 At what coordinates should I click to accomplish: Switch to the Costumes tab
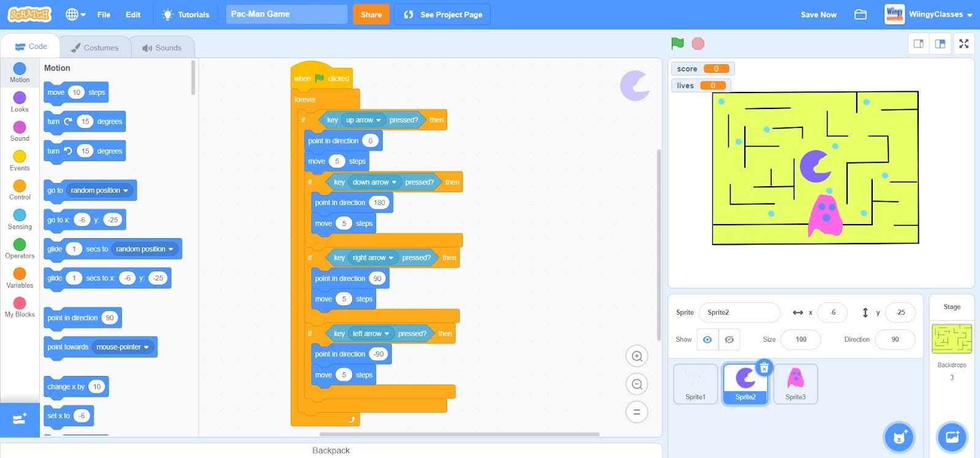click(95, 48)
